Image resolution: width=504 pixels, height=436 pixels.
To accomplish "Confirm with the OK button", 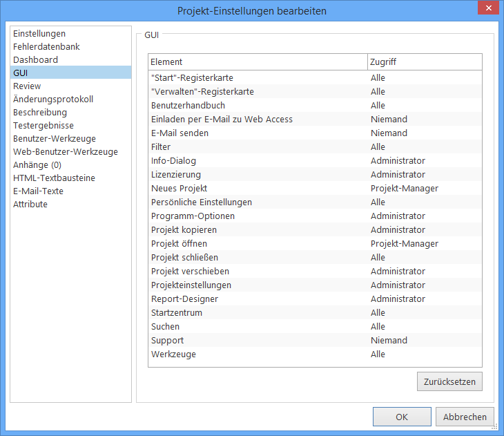I will point(402,417).
